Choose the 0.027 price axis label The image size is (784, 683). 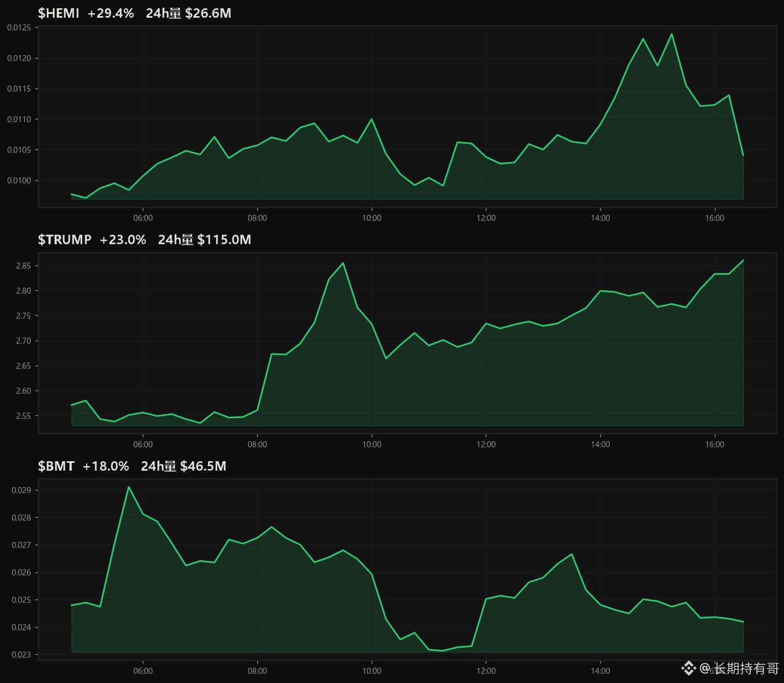pyautogui.click(x=22, y=545)
